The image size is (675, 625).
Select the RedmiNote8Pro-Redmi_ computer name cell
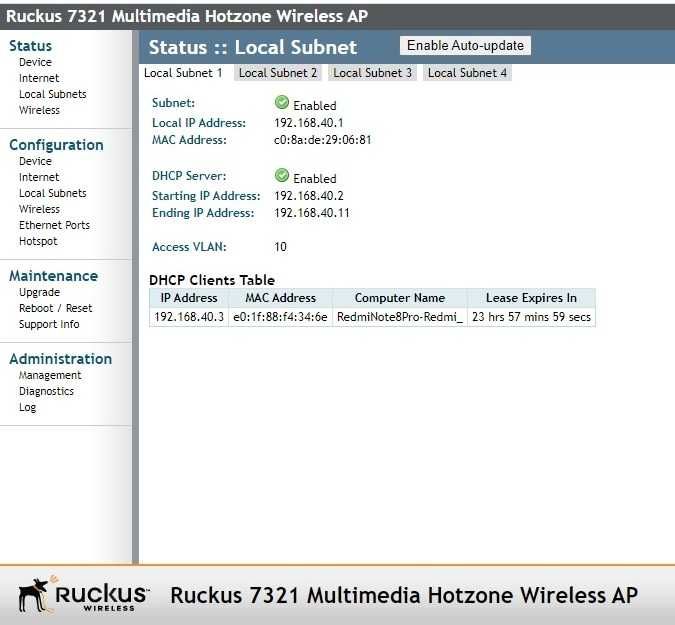399,317
